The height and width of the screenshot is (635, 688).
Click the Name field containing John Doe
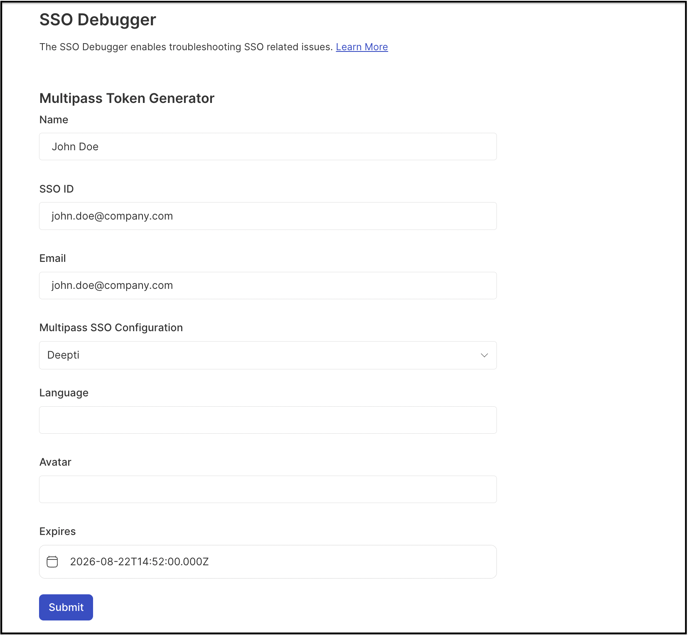click(x=268, y=147)
